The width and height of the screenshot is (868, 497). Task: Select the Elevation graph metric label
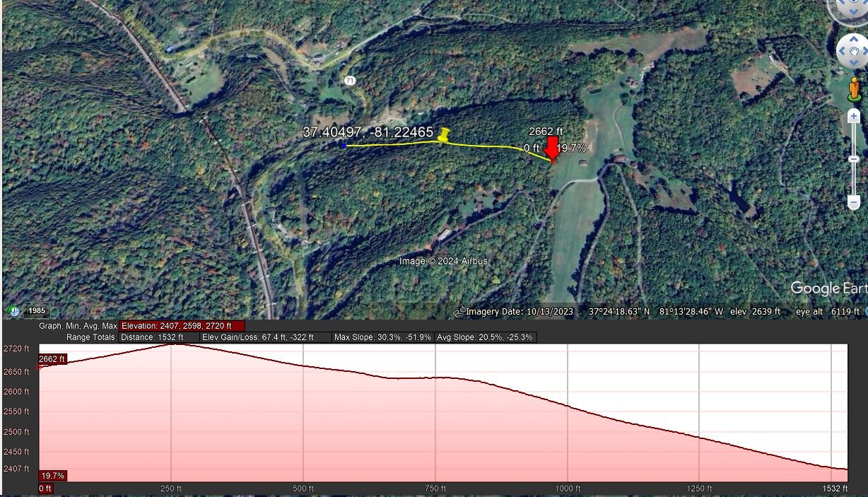pos(182,326)
